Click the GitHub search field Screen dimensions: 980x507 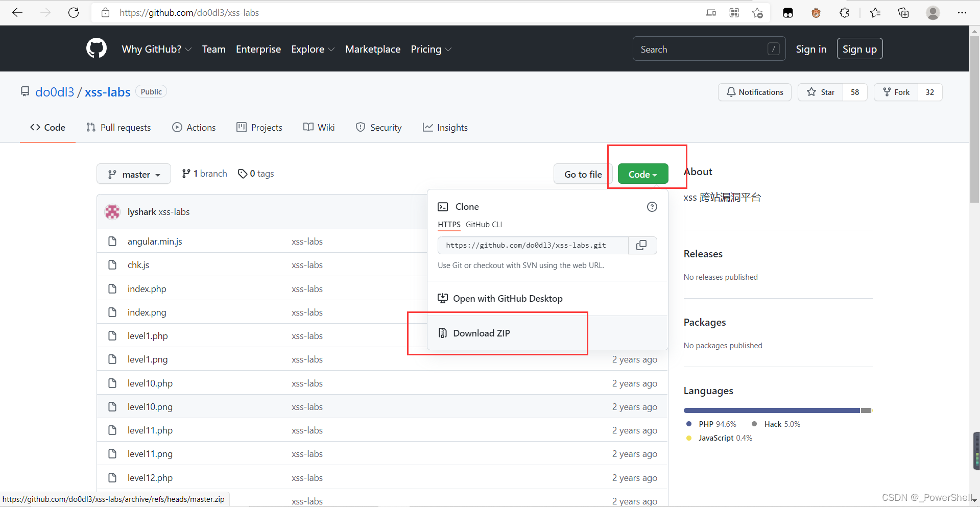pyautogui.click(x=709, y=49)
